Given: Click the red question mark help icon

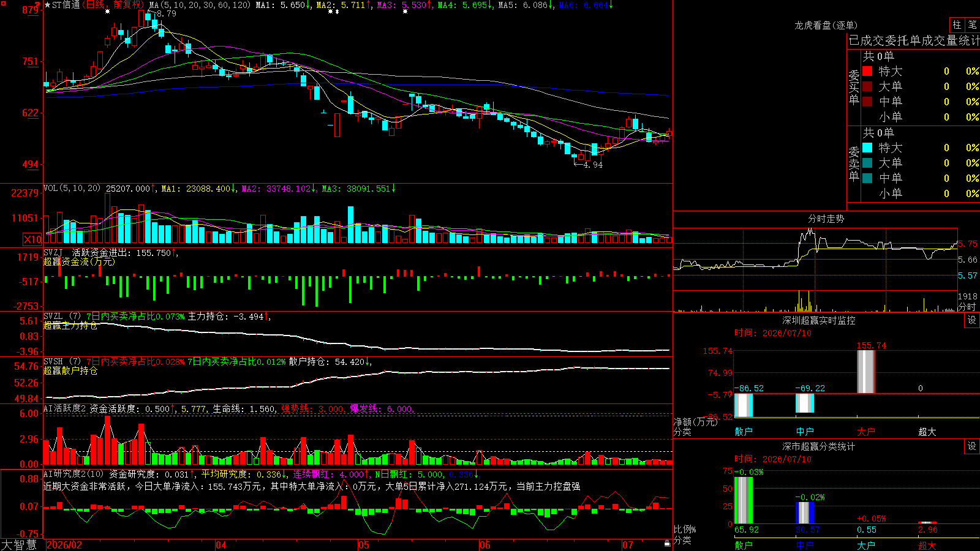Looking at the screenshot, I should [x=38, y=5].
